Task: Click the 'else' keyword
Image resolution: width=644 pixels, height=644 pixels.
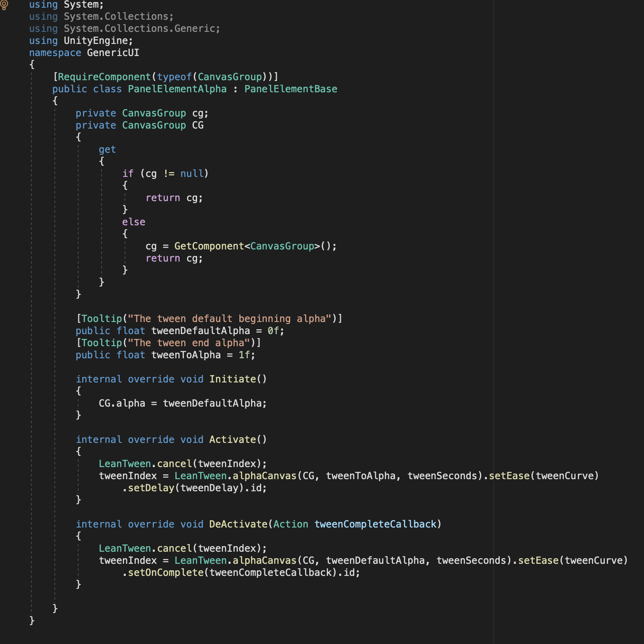Action: (x=134, y=222)
